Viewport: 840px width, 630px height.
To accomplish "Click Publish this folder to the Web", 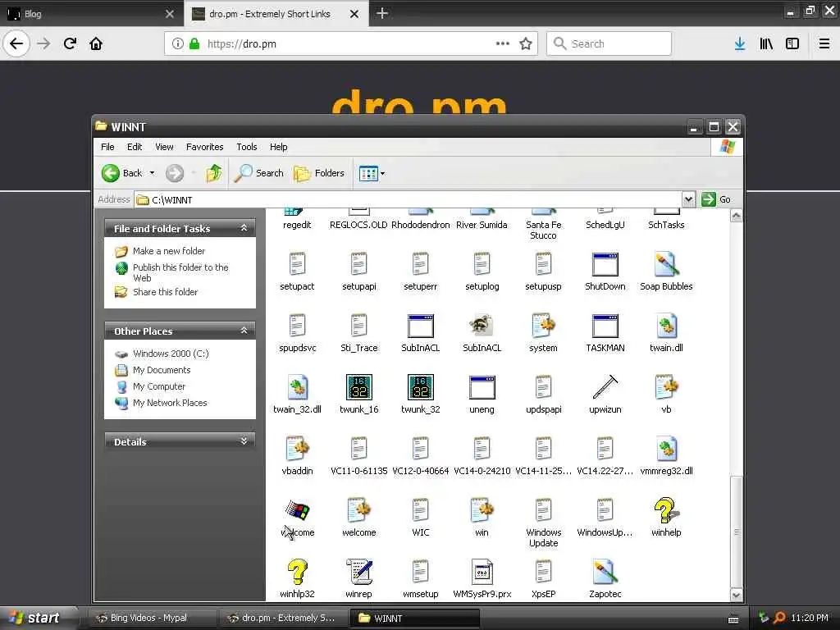I will click(x=180, y=272).
